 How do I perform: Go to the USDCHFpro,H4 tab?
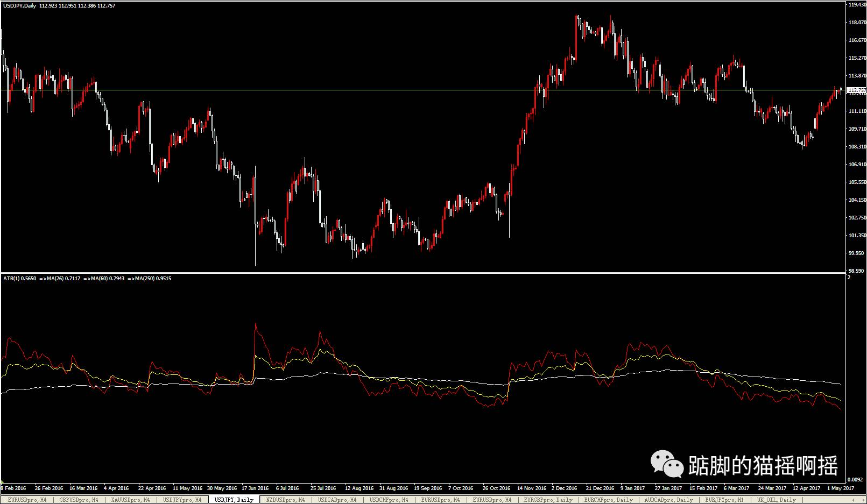[389, 500]
